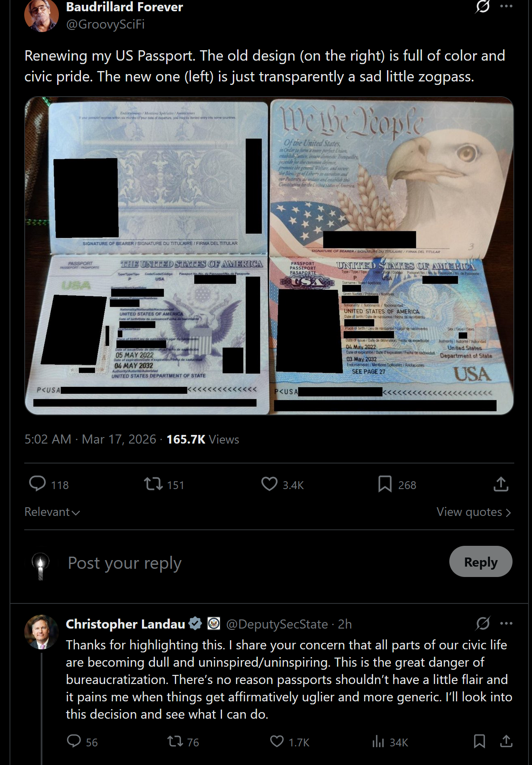Screen dimensions: 532x765
Task: Click the Grok icon on the main post
Action: pos(482,6)
